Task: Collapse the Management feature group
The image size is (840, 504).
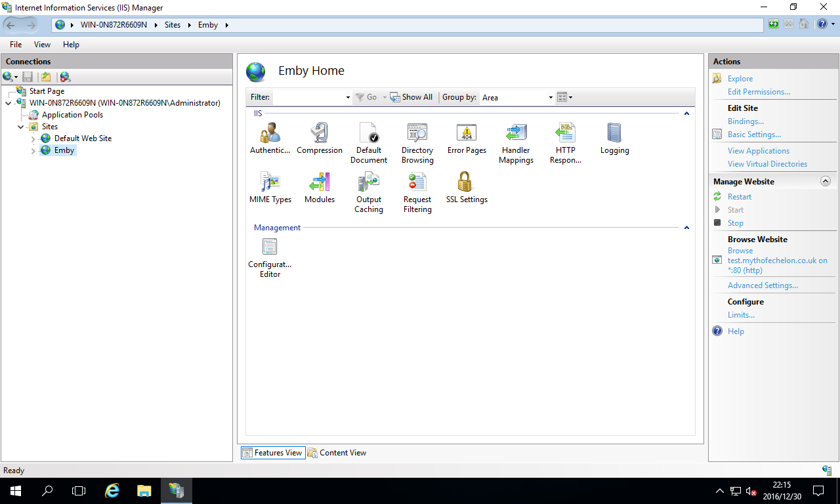Action: pos(686,228)
